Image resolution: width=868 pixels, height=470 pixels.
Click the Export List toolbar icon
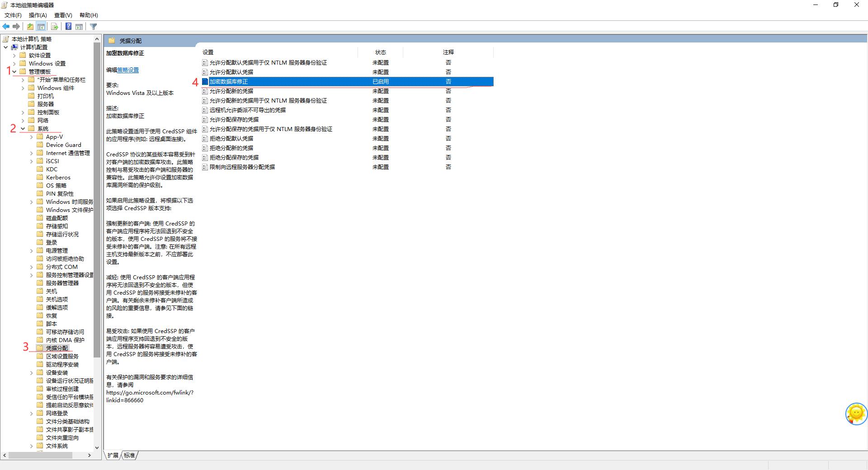tap(54, 27)
